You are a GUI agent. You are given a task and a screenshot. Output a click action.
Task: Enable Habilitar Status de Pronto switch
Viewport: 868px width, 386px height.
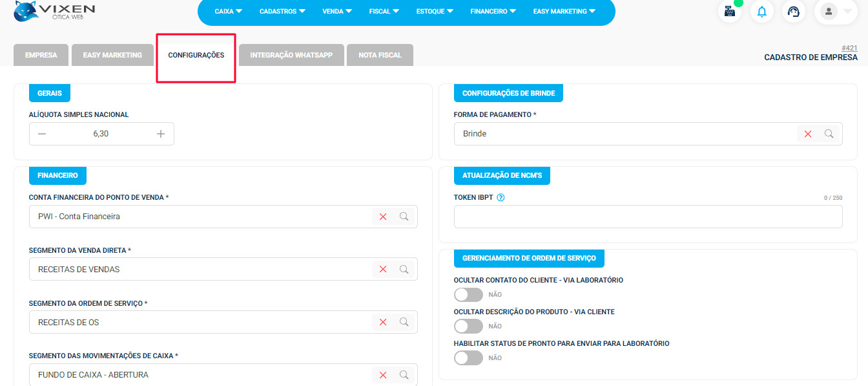point(468,358)
